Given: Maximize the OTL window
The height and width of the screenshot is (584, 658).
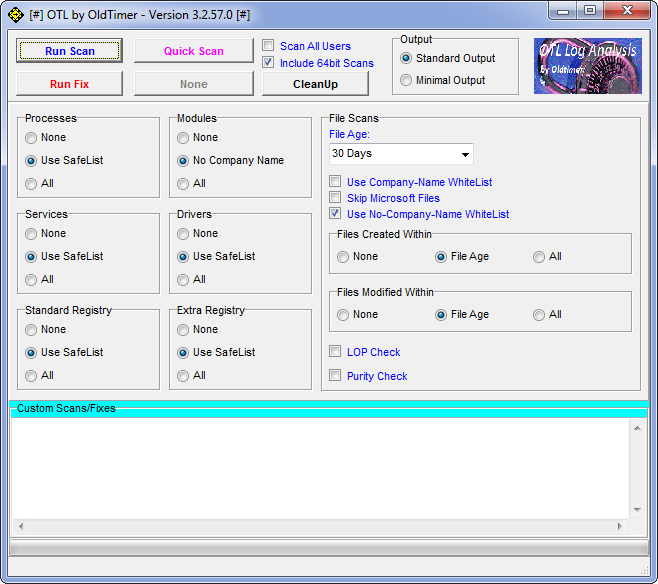Looking at the screenshot, I should (590, 10).
